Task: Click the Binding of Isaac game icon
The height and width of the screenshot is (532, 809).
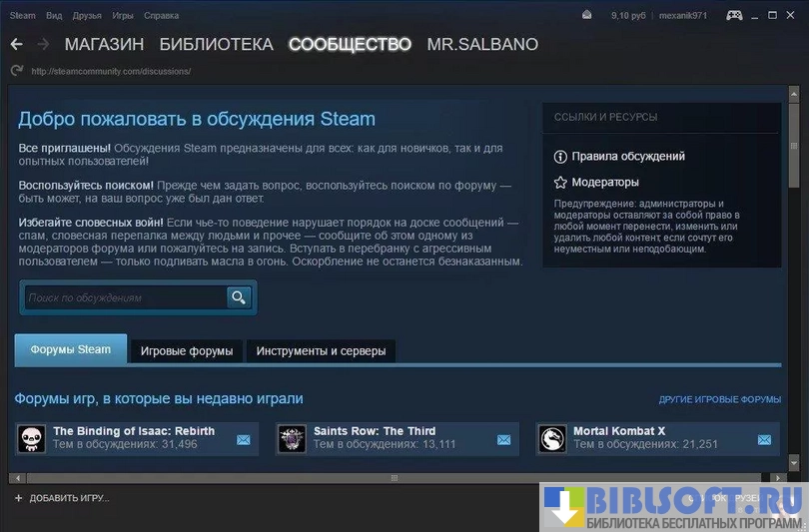Action: (x=31, y=438)
